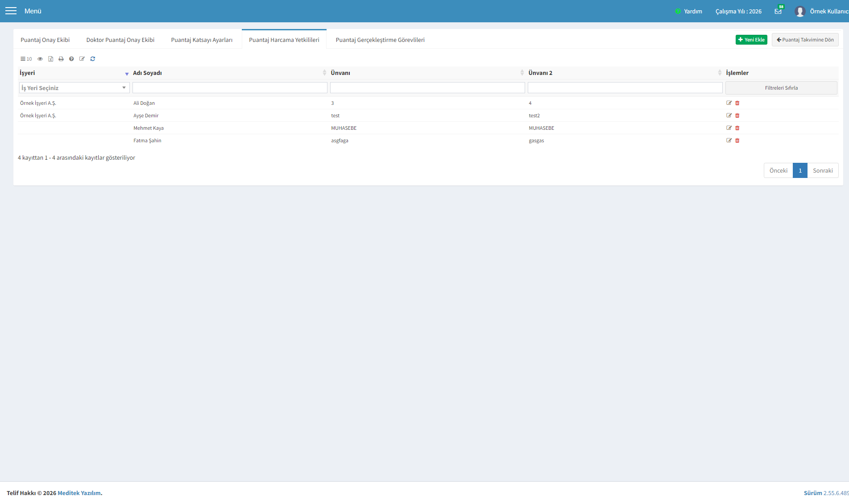Switch to the Doktor Puantaj Onay Ekibi tab
The height and width of the screenshot is (504, 849).
pos(120,40)
